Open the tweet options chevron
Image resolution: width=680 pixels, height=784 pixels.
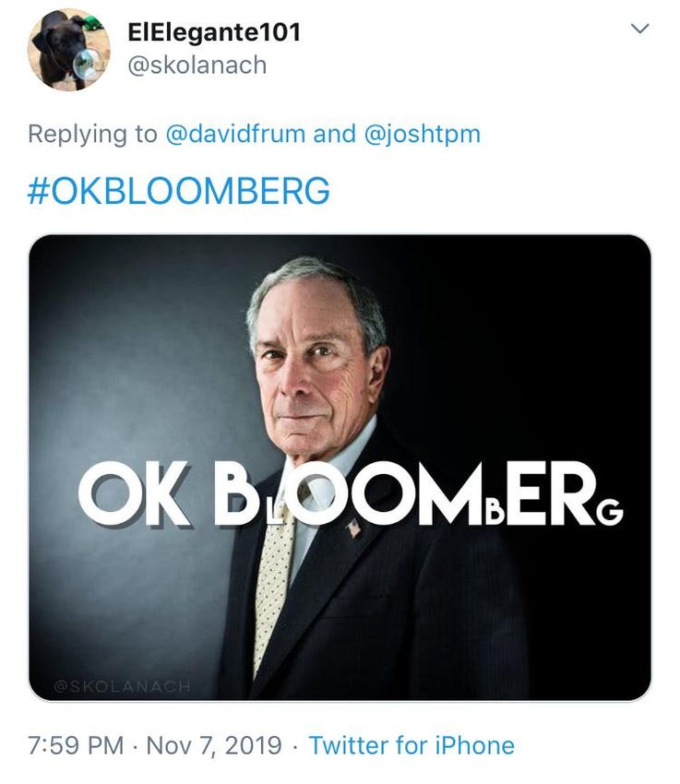638,30
